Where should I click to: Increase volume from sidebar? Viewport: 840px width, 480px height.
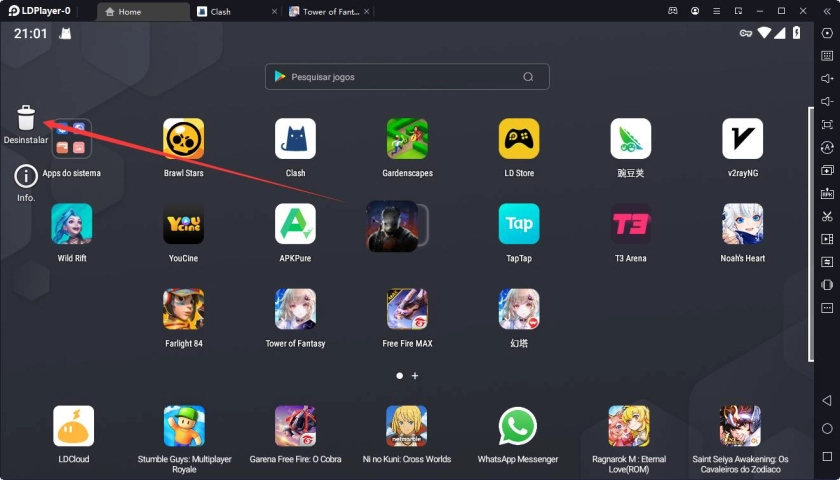point(827,79)
